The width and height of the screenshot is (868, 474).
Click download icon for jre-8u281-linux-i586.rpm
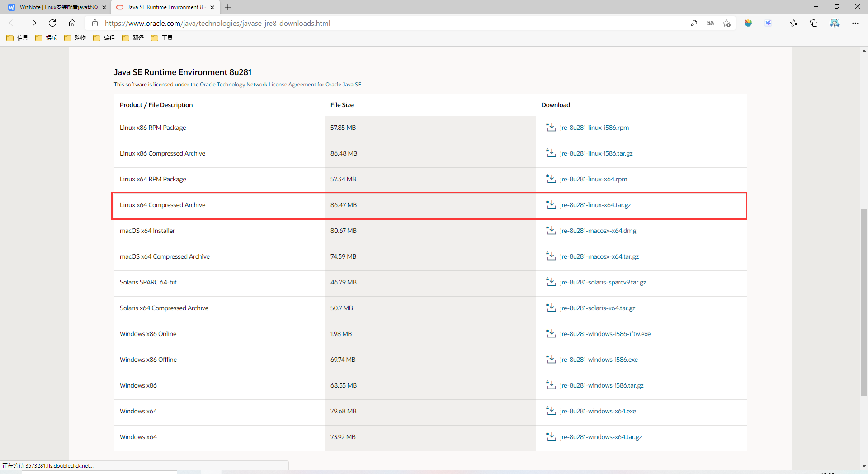click(551, 127)
